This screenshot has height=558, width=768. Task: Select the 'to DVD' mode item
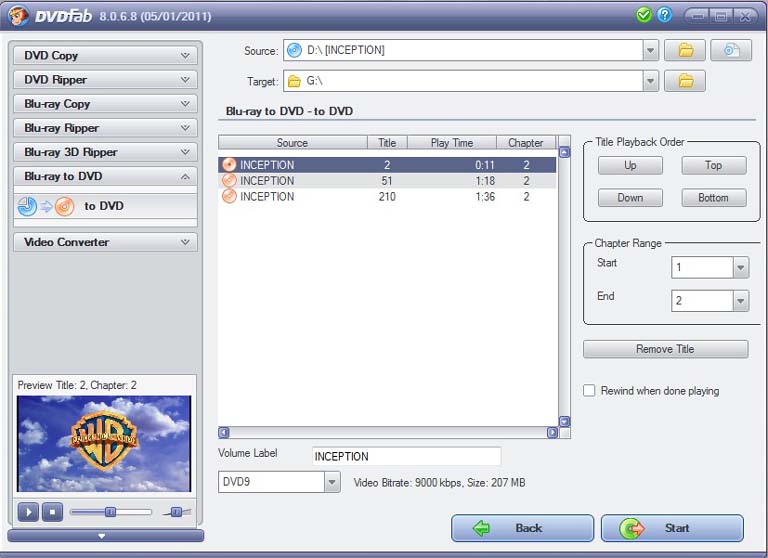tap(105, 206)
